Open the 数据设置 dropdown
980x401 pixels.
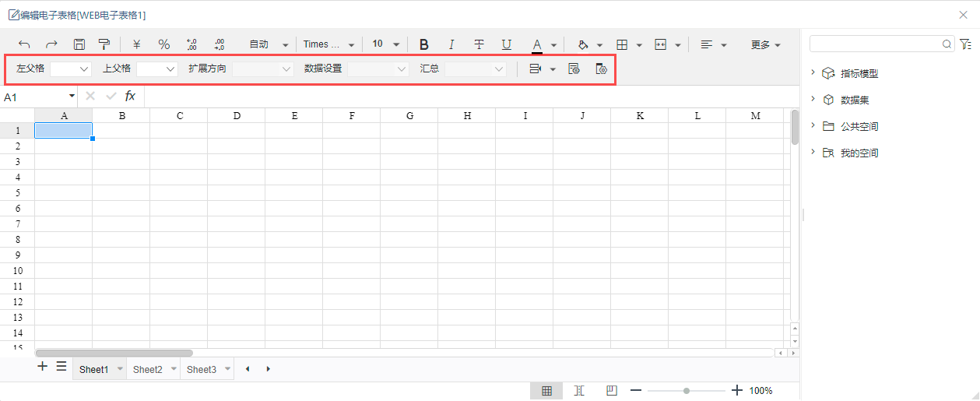pyautogui.click(x=378, y=69)
